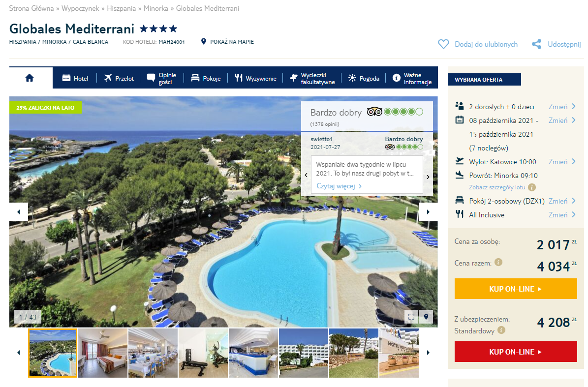Viewport: 588px width, 387px height.
Task: Click the share icon next to Udostępnij
Action: [537, 44]
